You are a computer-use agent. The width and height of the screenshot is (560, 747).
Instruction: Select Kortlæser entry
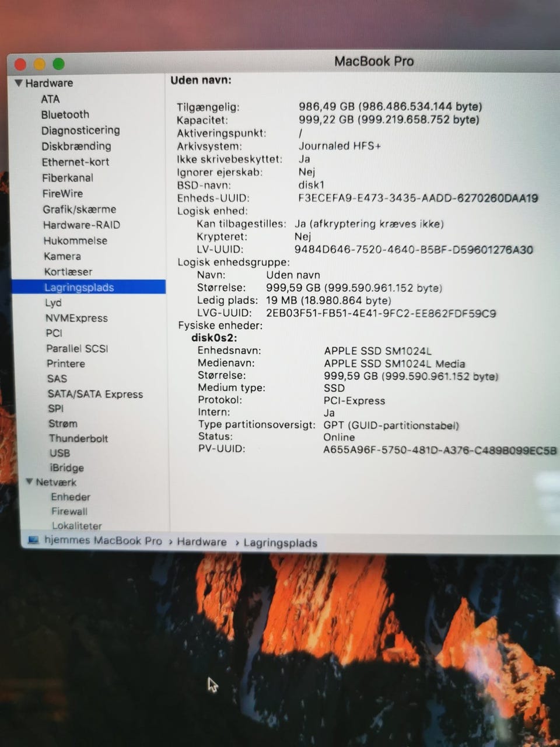(68, 272)
